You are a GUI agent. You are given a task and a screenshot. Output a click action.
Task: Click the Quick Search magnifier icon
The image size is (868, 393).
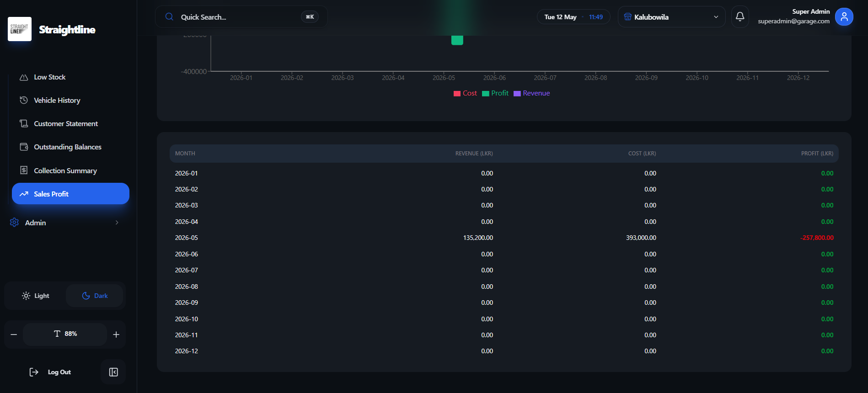tap(169, 17)
